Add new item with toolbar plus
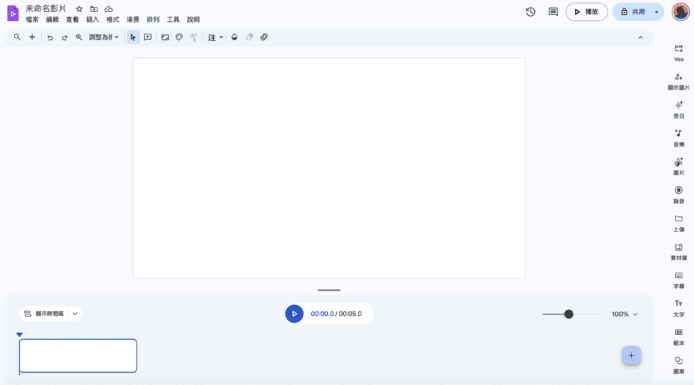 32,37
